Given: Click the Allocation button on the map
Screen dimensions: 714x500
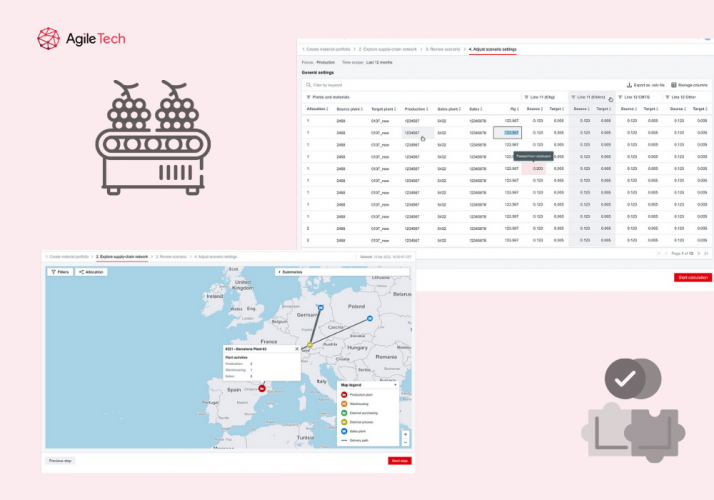Looking at the screenshot, I should (92, 272).
